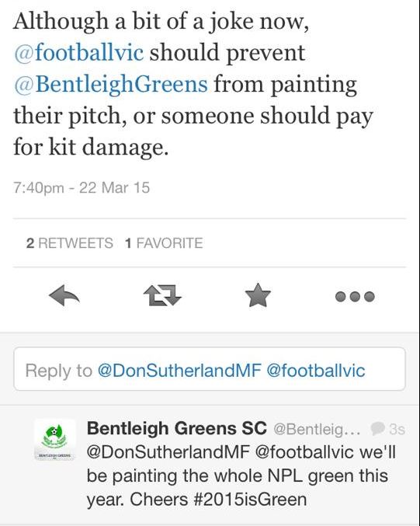Open the #2015isGreen hashtag

[x=251, y=500]
